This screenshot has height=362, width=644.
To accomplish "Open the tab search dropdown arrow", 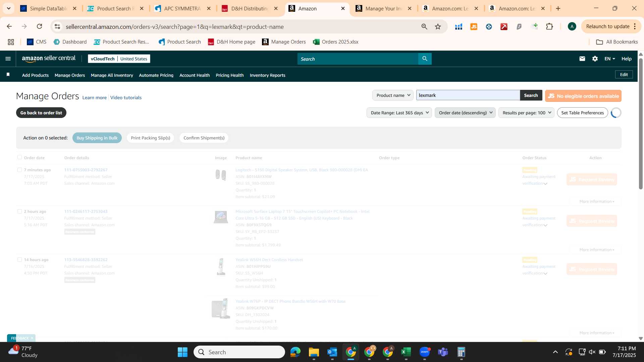I will point(9,8).
